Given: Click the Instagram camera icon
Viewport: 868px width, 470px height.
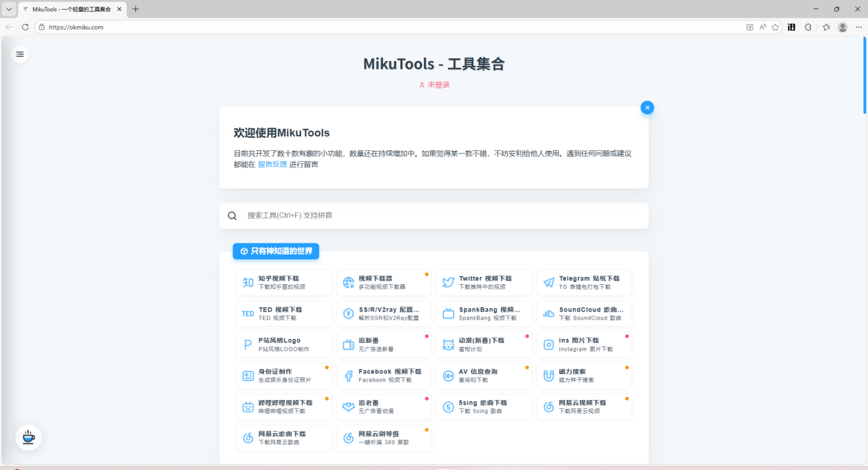Looking at the screenshot, I should point(549,345).
